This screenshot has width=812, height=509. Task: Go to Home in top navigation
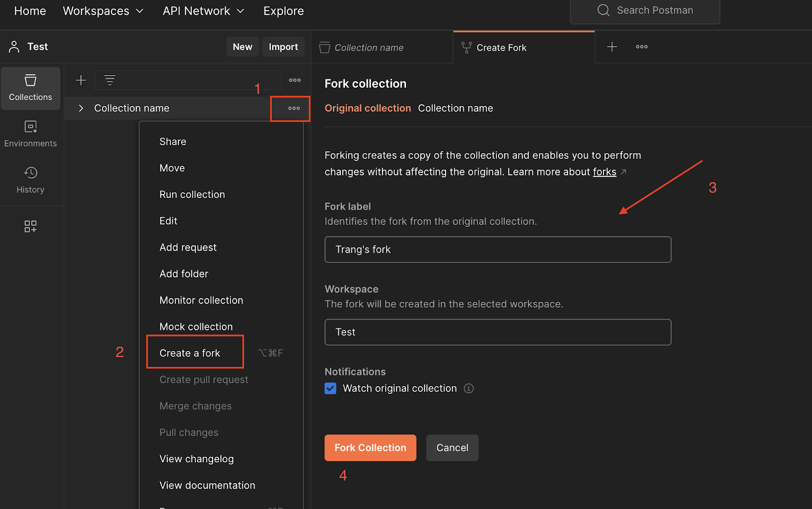[30, 11]
